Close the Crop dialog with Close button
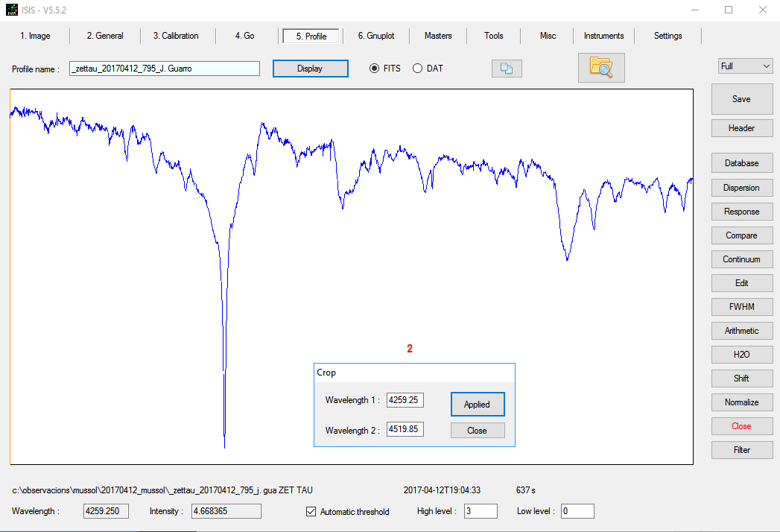This screenshot has height=532, width=780. coord(478,431)
